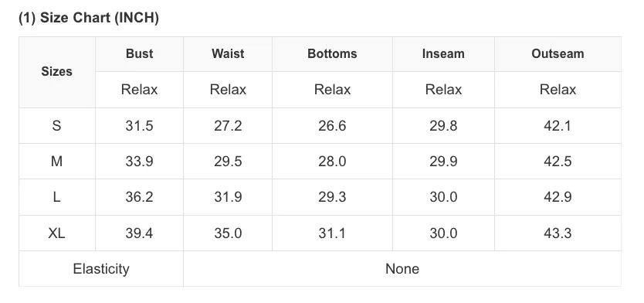Select the M size row label
The image size is (644, 303).
click(x=57, y=162)
